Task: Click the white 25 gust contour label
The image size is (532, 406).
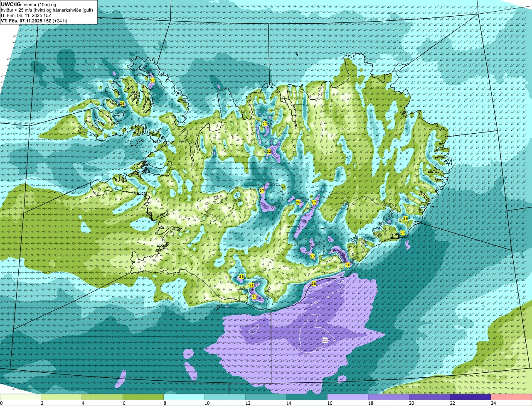Action: pyautogui.click(x=325, y=340)
